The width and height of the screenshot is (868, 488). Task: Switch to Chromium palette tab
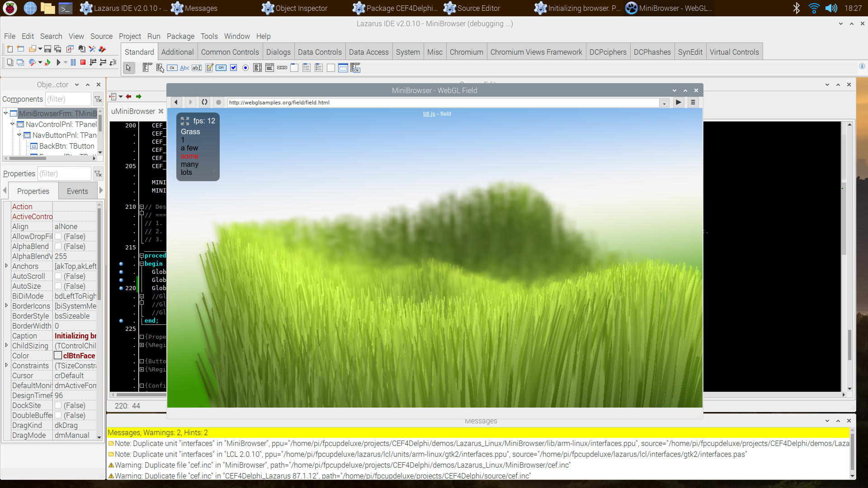tap(466, 52)
